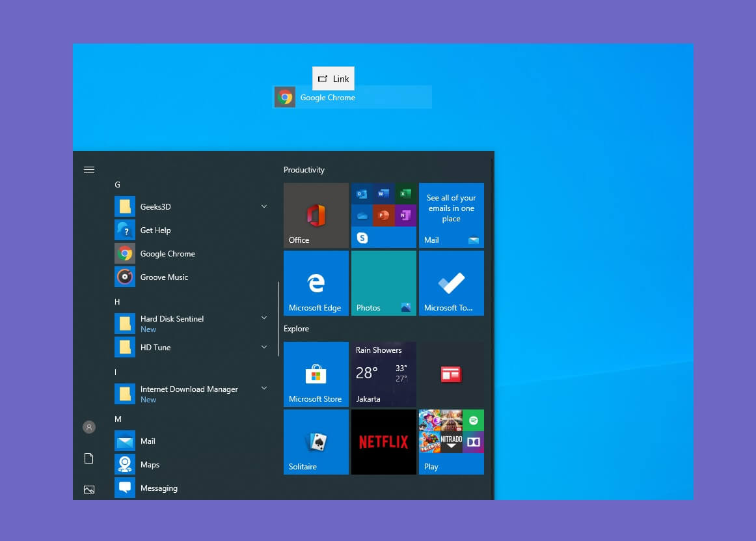Screen dimensions: 756x541
Task: Open the HD Tune folder
Action: click(x=191, y=348)
